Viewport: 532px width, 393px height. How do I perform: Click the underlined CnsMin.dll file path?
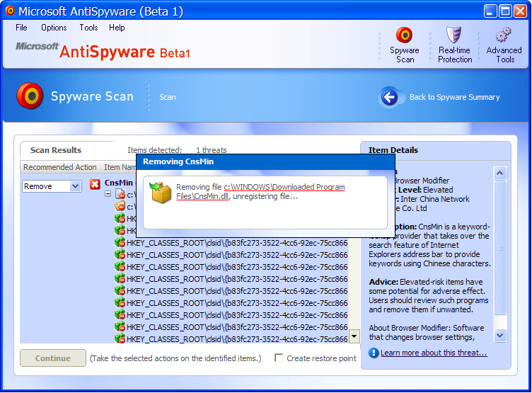click(x=260, y=192)
